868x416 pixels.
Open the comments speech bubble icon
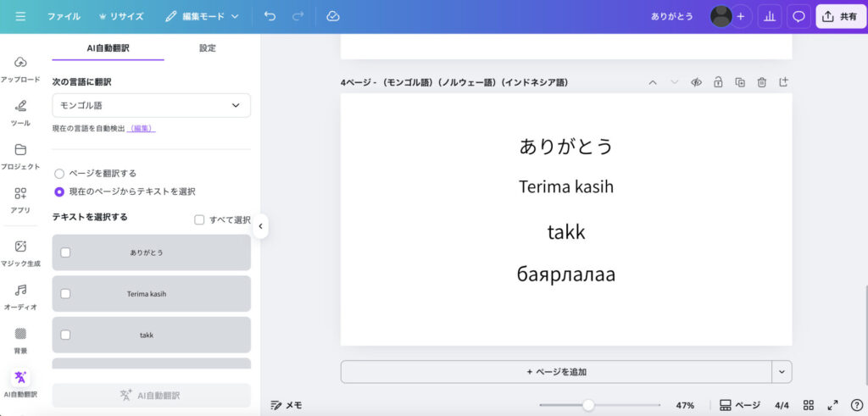798,16
